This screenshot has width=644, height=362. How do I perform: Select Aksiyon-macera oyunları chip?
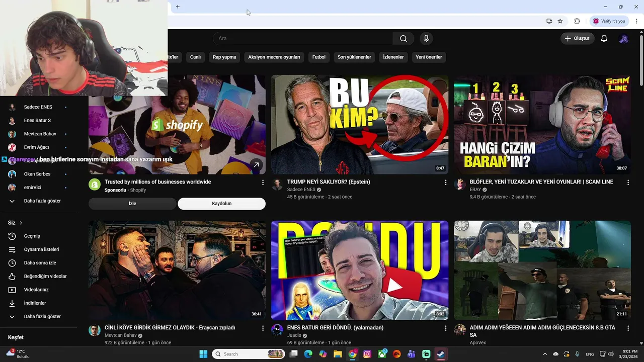click(x=274, y=57)
